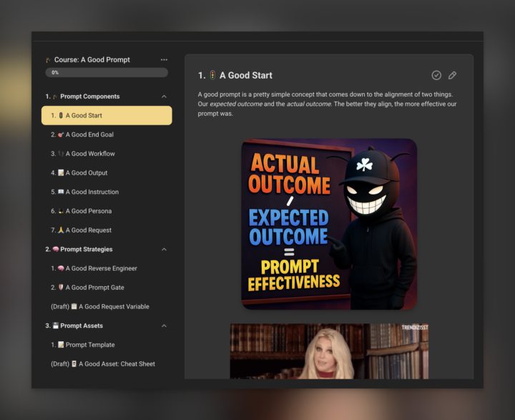This screenshot has height=420, width=515.
Task: Click the memo icon of Prompt Template
Action: coord(61,345)
